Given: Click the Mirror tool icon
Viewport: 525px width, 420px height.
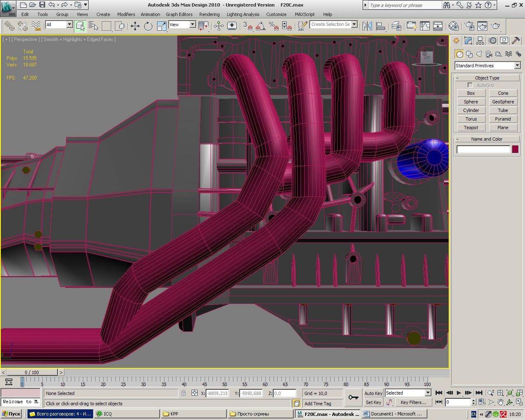Looking at the screenshot, I should [367, 26].
